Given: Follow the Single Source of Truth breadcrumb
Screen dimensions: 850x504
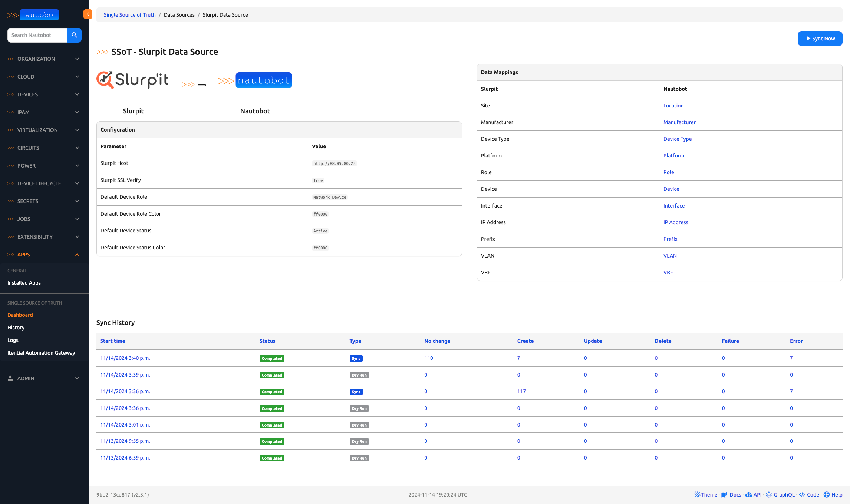Looking at the screenshot, I should point(129,15).
